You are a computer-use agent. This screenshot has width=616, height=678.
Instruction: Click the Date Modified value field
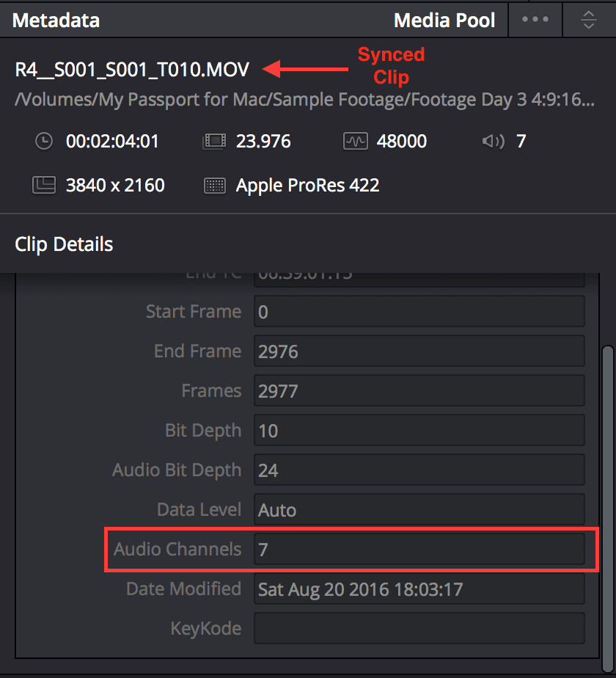pos(419,588)
